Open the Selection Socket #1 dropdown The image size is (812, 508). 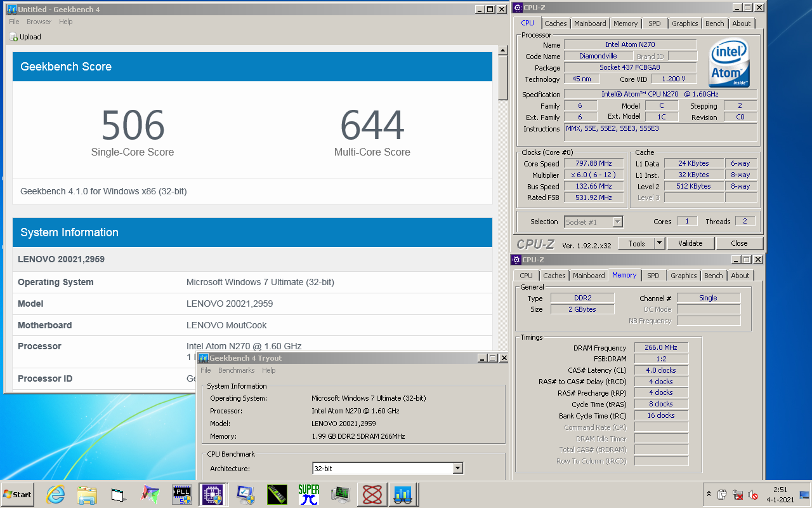click(594, 222)
